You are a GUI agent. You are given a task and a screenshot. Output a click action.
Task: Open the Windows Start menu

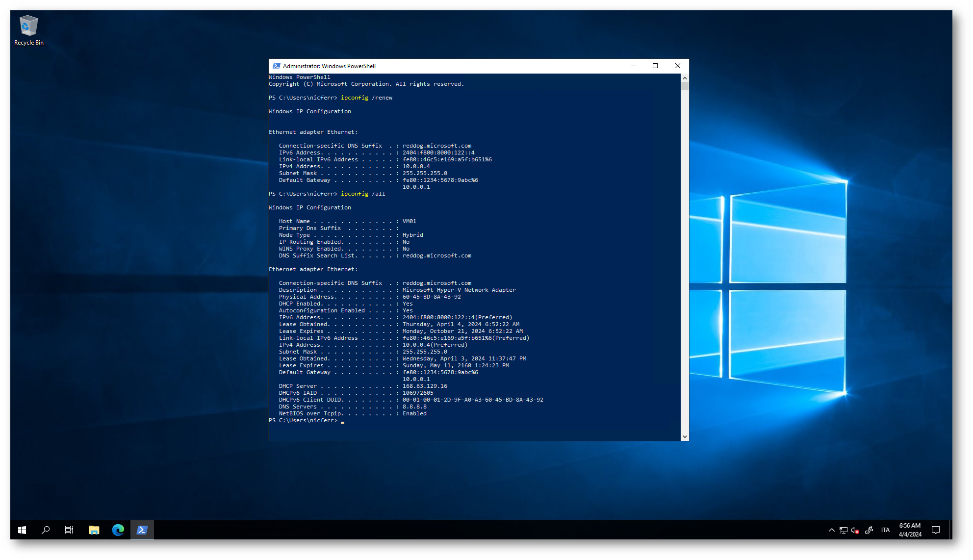(22, 530)
